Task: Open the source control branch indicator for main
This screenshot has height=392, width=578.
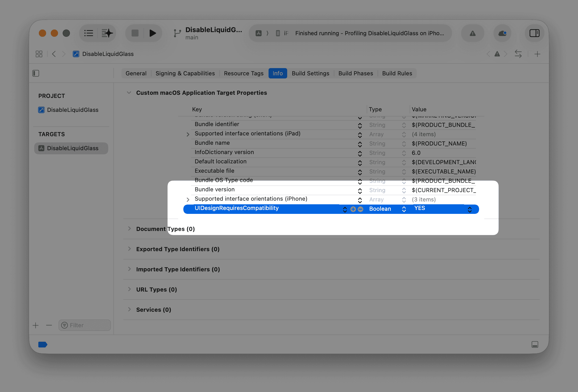Action: pos(178,33)
